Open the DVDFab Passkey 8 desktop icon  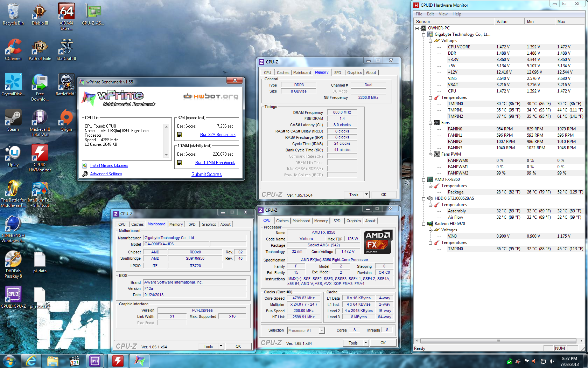coord(13,264)
